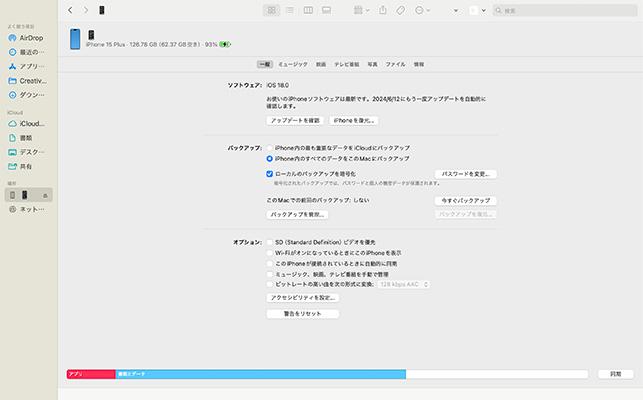Click the Sync (同期) button
Viewport: 643px width, 400px height.
tap(616, 374)
